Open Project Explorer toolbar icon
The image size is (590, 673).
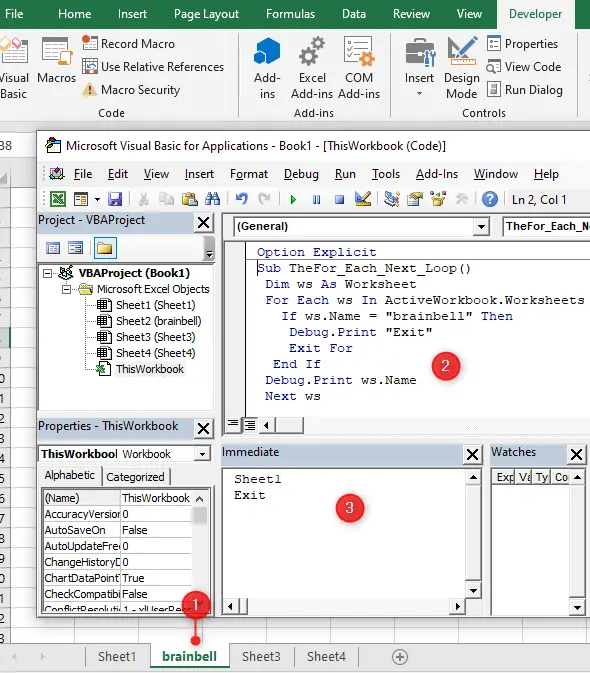392,199
